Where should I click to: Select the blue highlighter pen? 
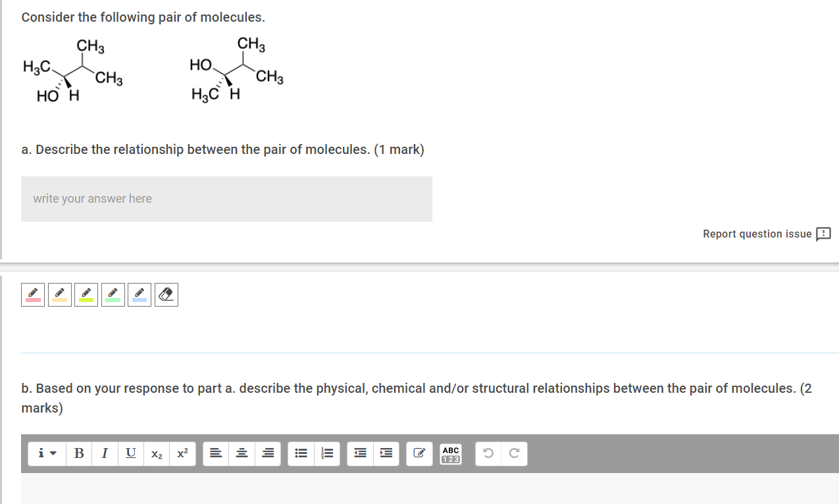(140, 294)
